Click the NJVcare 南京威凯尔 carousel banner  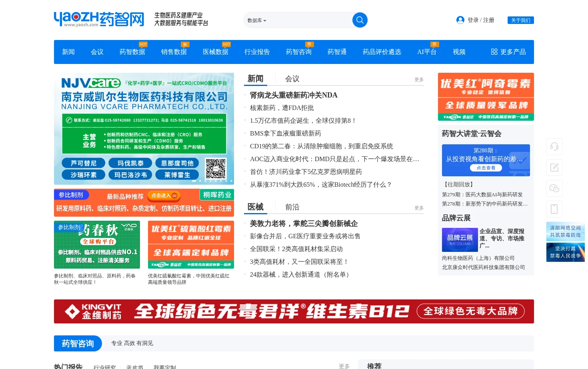click(144, 129)
